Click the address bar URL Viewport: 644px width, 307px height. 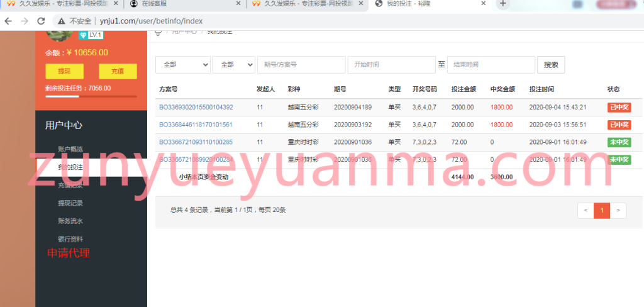151,21
